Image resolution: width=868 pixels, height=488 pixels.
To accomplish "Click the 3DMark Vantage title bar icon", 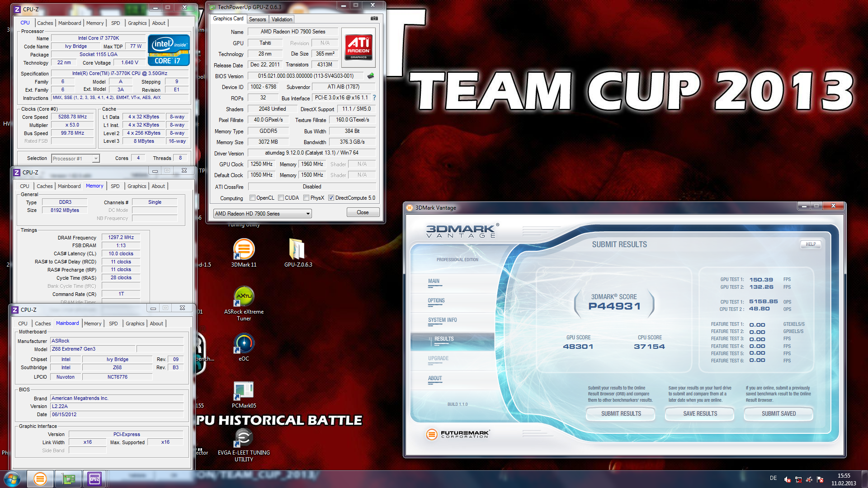I will [410, 208].
